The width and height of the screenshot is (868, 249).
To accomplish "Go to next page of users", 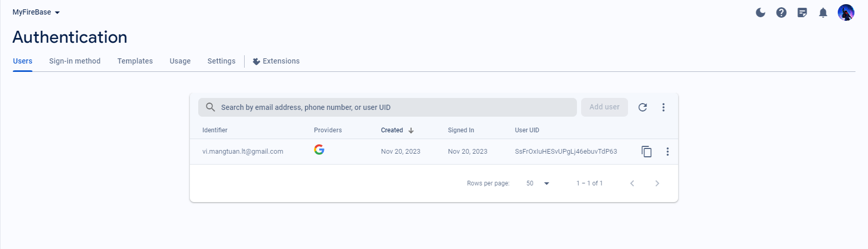I will 657,183.
